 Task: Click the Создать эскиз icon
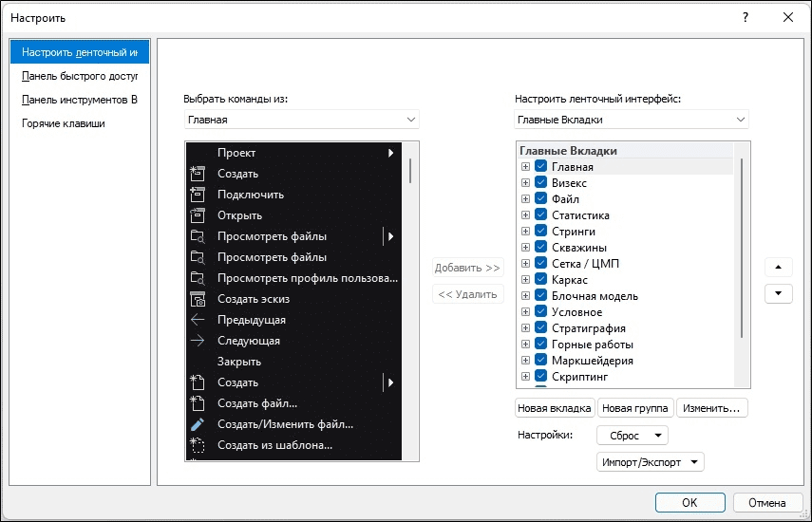tap(198, 299)
